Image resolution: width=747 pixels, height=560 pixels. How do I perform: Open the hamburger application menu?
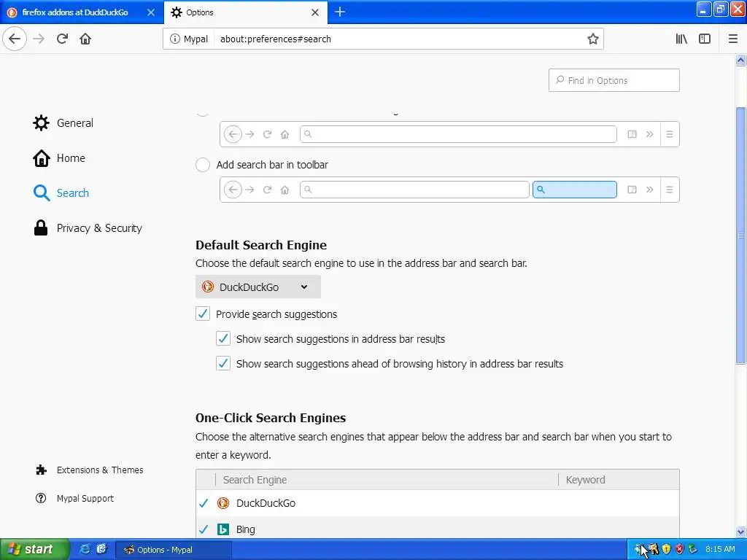732,39
